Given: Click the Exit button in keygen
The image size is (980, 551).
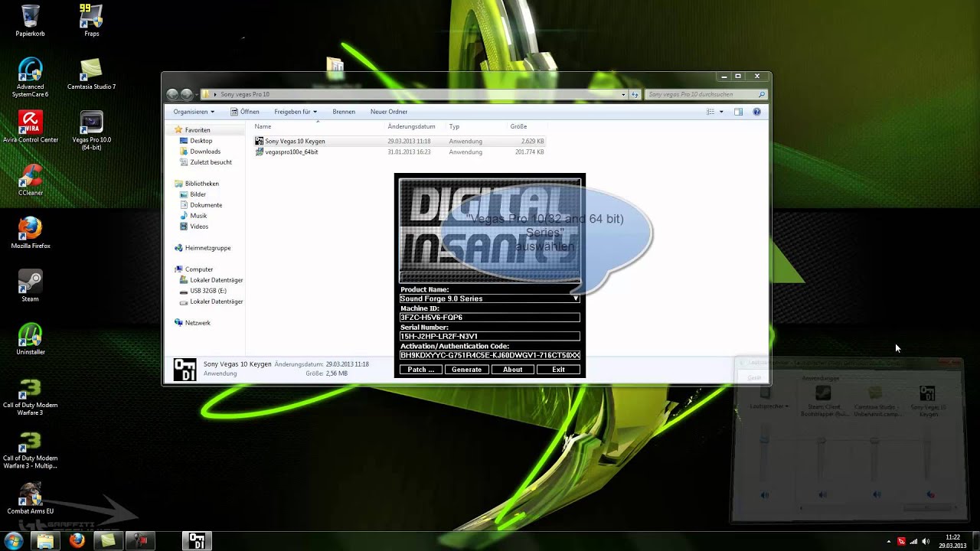Looking at the screenshot, I should point(558,370).
